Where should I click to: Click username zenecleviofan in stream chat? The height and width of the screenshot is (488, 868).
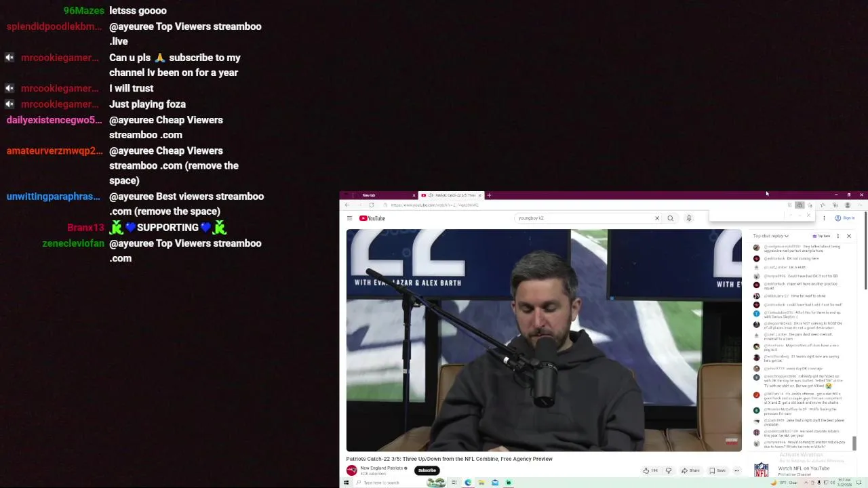[73, 243]
